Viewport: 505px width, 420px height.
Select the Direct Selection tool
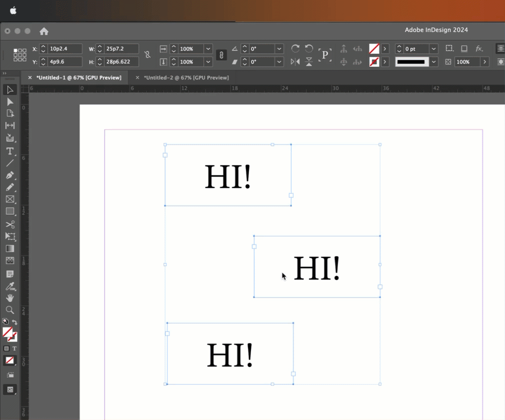click(10, 102)
